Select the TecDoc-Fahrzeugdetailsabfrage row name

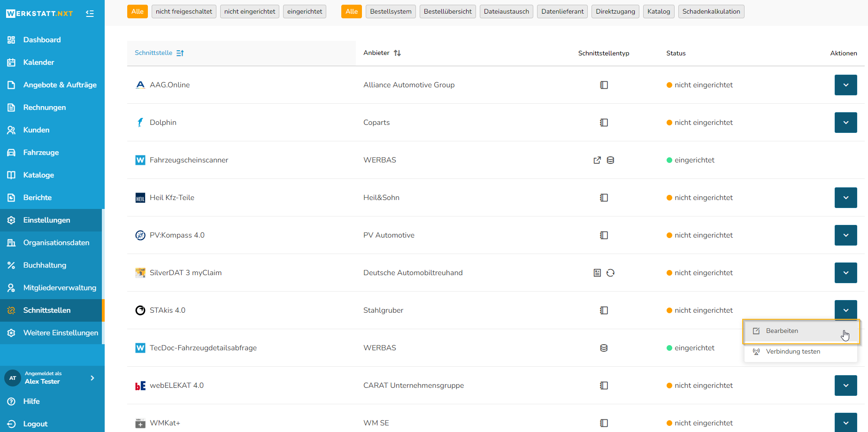tap(203, 348)
